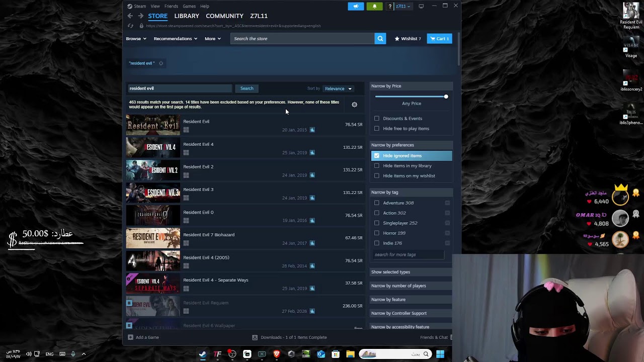Open the Cart
This screenshot has width=644, height=362.
pyautogui.click(x=439, y=39)
